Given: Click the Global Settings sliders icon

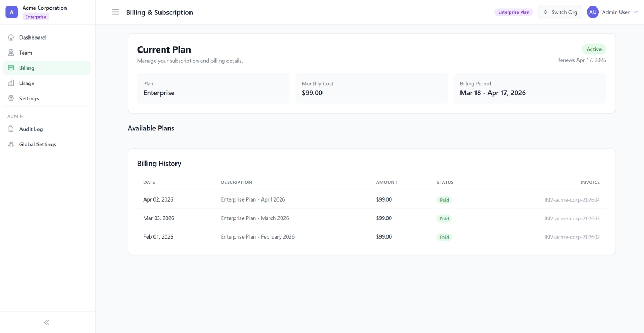Looking at the screenshot, I should [11, 145].
